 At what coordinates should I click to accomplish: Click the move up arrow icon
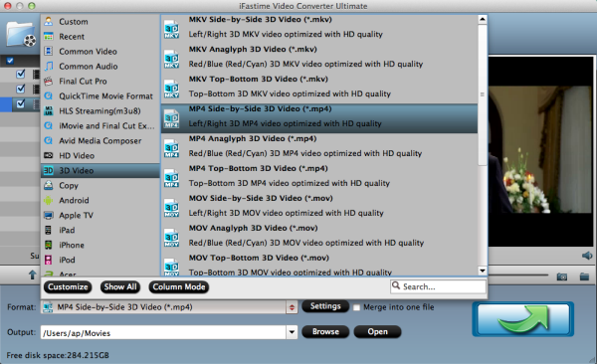coord(33,274)
